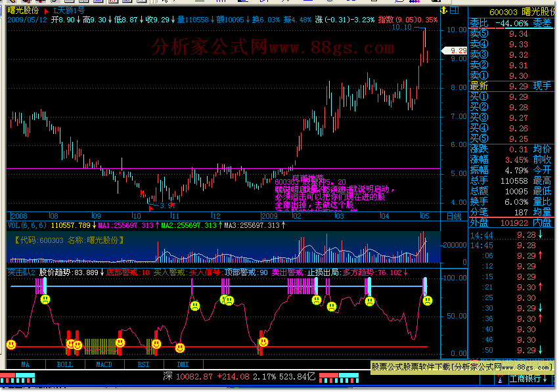
Task: Click the 多方趋势:76.102 indicator value
Action: coord(372,272)
